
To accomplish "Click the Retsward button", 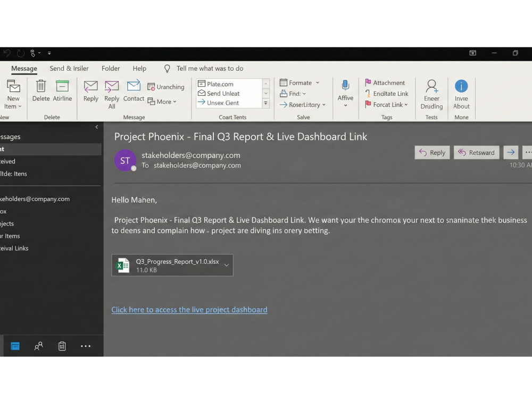I will (476, 153).
